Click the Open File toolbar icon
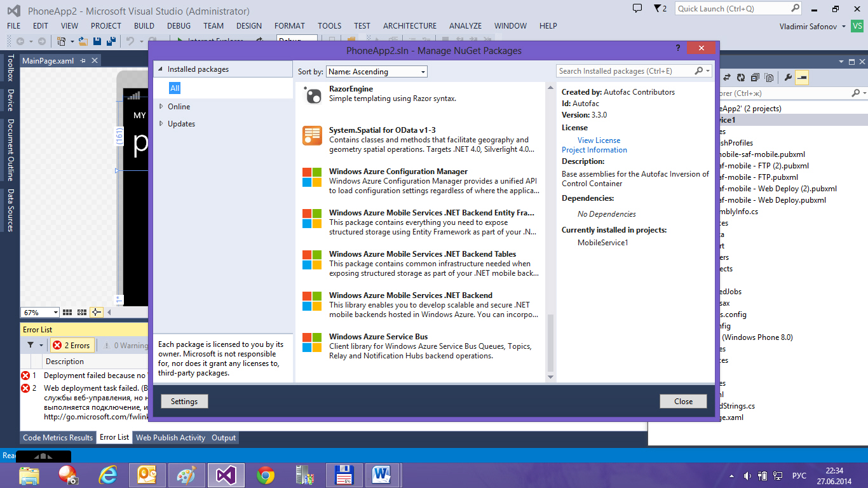The width and height of the screenshot is (868, 488). pos(84,41)
